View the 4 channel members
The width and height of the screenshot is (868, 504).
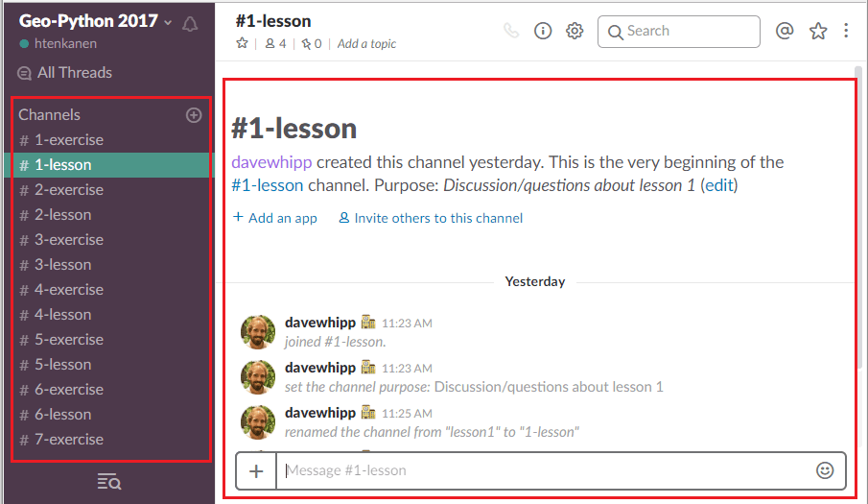click(x=275, y=43)
